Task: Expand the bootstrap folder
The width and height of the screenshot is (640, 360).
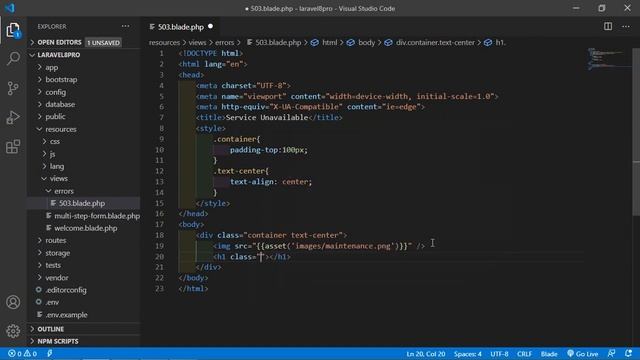Action: point(61,80)
